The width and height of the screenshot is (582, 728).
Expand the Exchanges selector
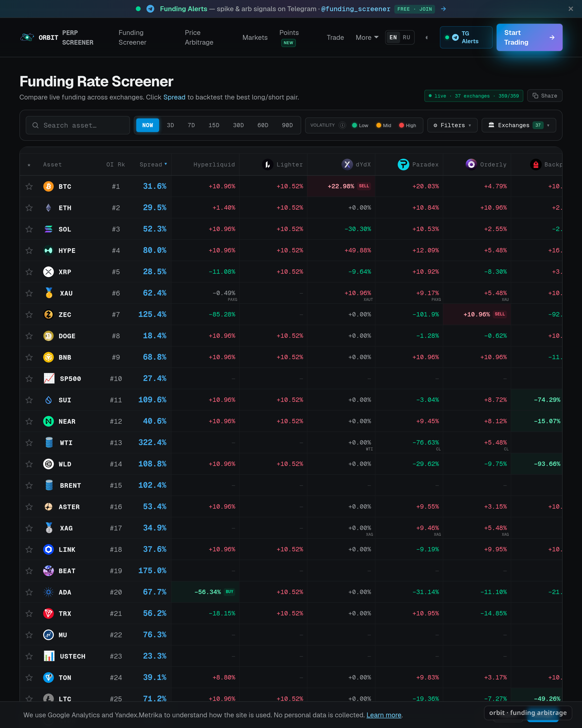[x=518, y=125]
